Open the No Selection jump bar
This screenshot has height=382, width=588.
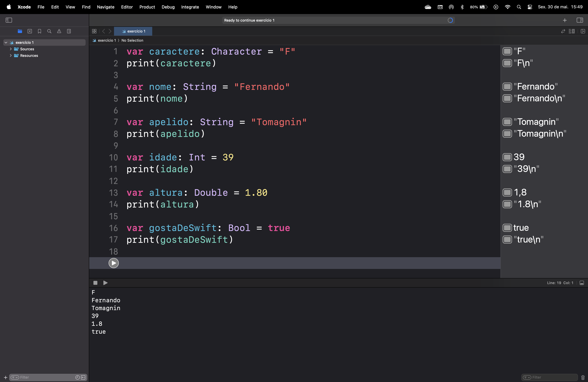point(132,41)
